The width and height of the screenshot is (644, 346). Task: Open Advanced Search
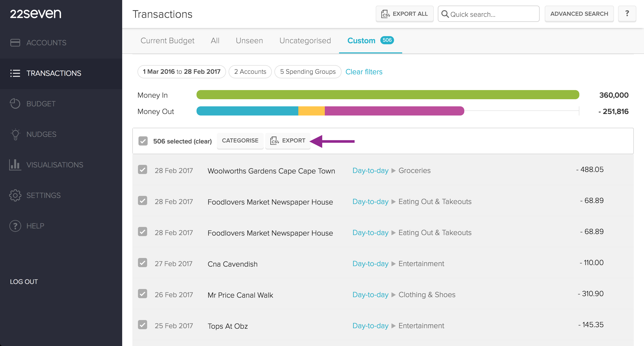click(579, 14)
